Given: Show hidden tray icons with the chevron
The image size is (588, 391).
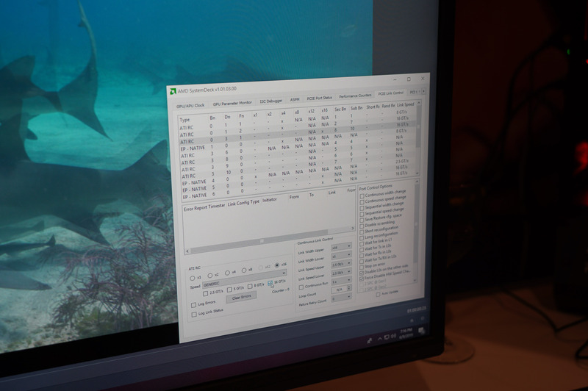Looking at the screenshot, I should [x=379, y=339].
